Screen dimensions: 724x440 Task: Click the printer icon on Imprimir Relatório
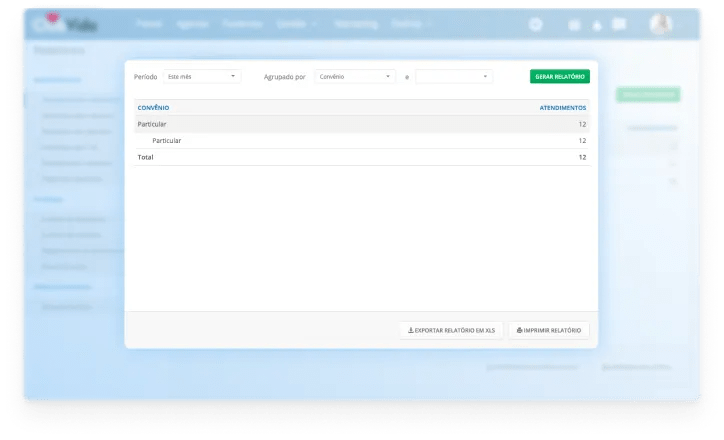[520, 330]
